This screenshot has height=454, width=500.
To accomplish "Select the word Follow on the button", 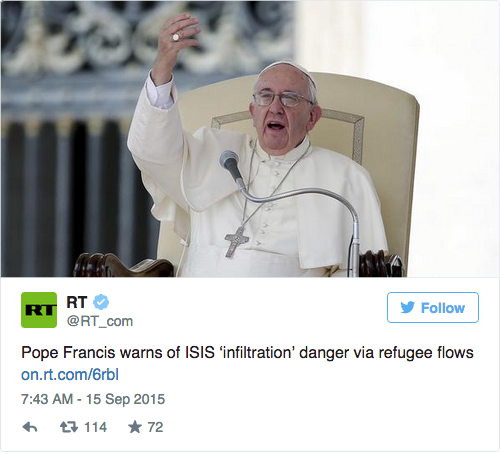I will pyautogui.click(x=443, y=308).
